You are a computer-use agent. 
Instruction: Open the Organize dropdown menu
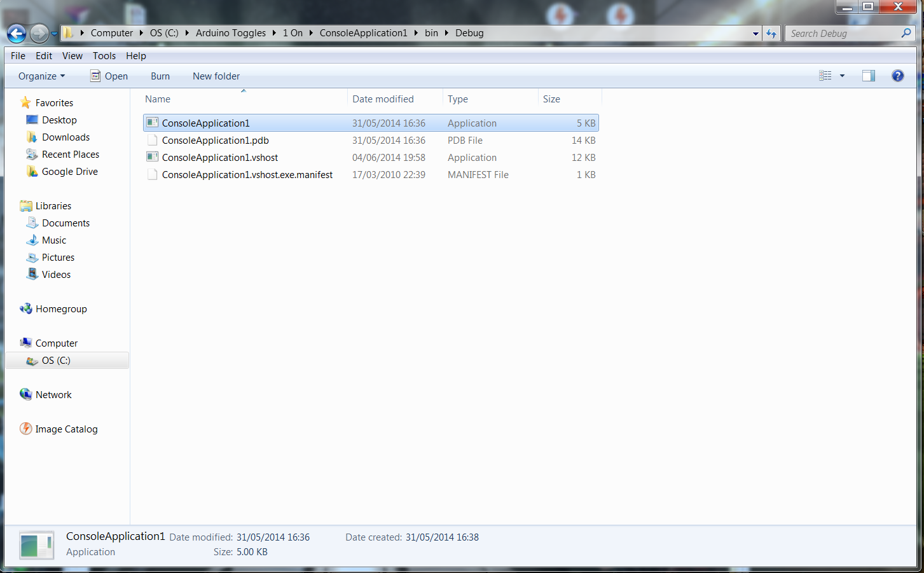(41, 76)
